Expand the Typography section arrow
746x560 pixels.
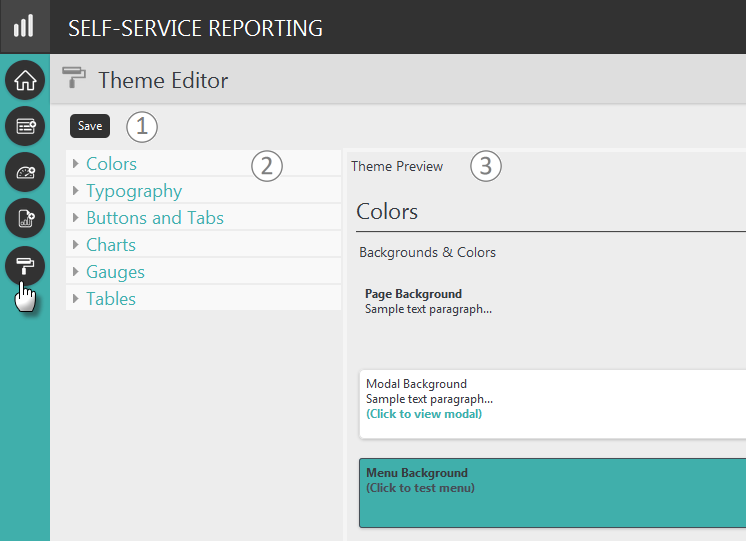click(x=75, y=191)
